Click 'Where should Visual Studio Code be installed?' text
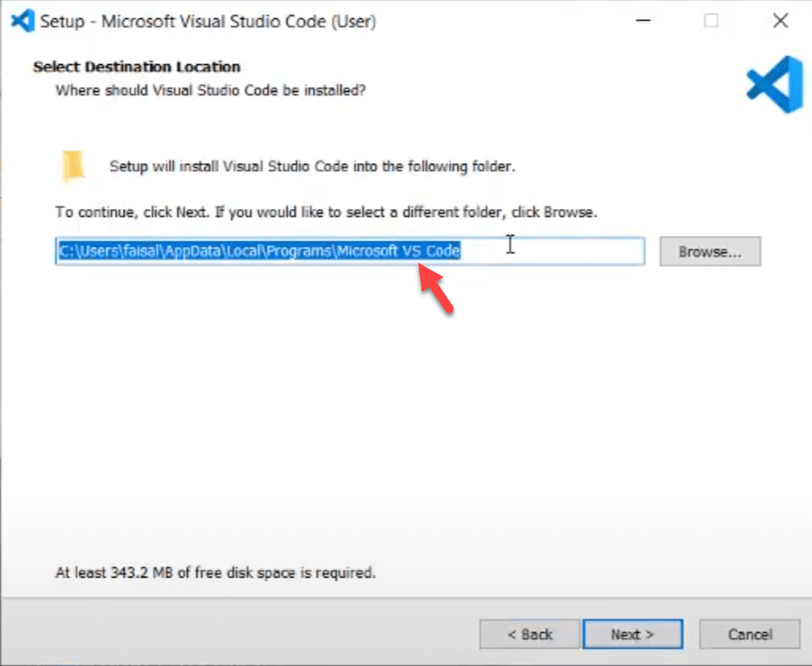This screenshot has width=812, height=666. click(211, 90)
